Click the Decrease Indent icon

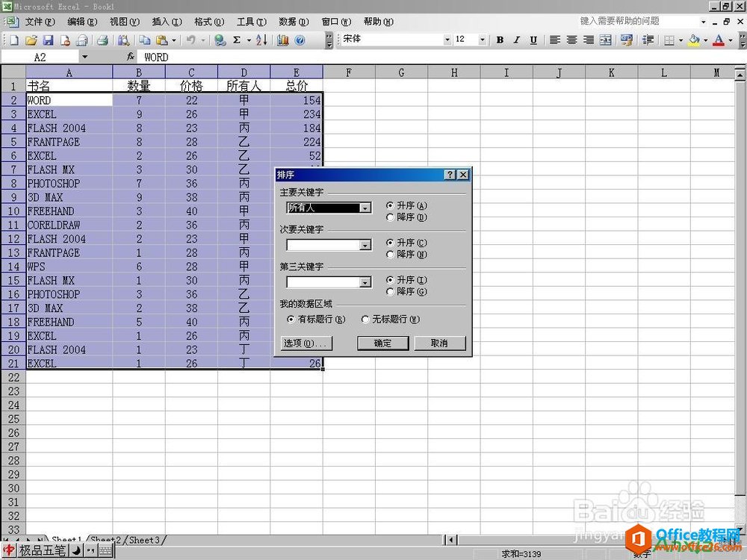pos(648,40)
